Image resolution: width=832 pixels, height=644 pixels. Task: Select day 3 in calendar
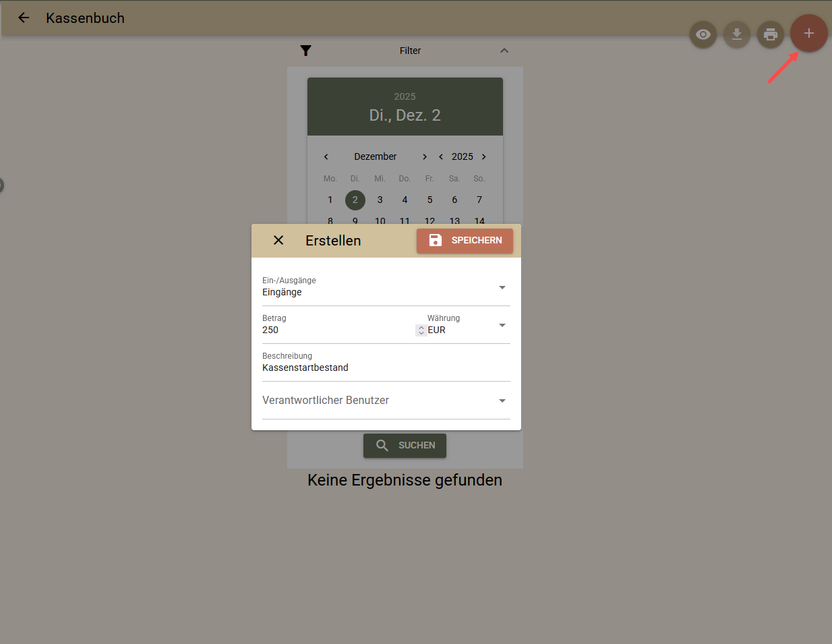pos(380,200)
